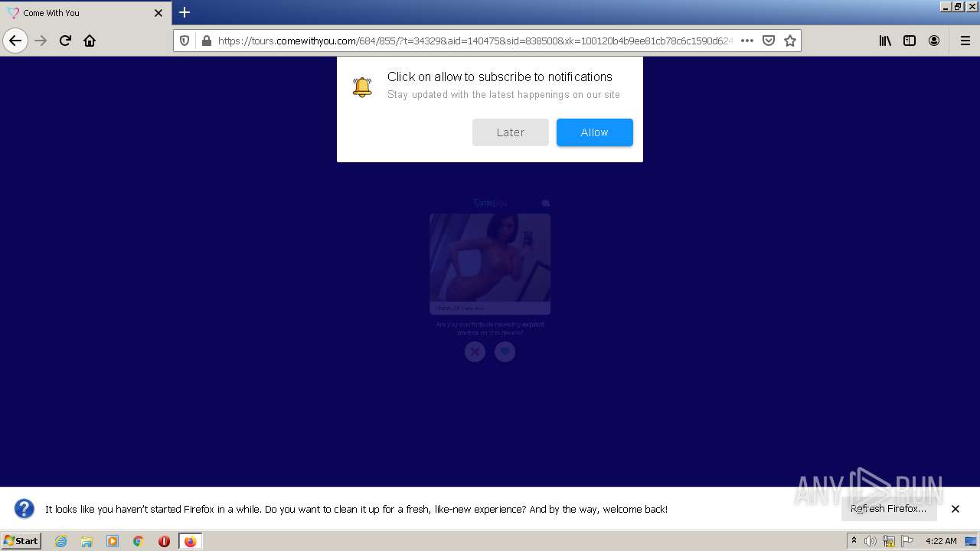Open the Windows Start menu
Viewport: 980px width, 551px height.
pos(21,541)
